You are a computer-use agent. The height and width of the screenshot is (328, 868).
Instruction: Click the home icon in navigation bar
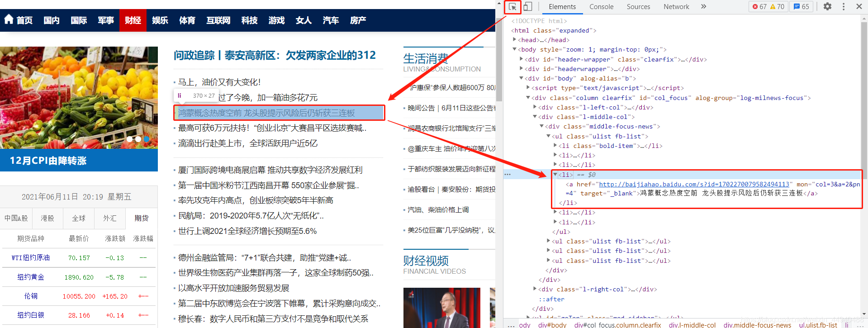pyautogui.click(x=9, y=19)
